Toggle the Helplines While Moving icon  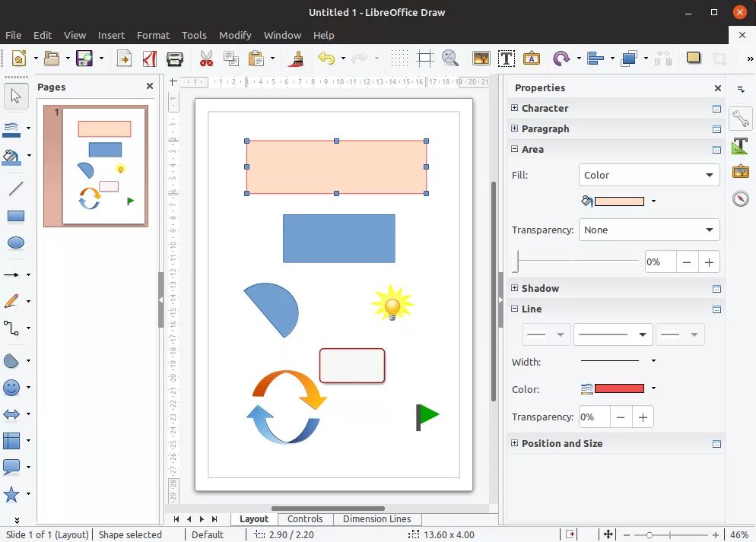pyautogui.click(x=424, y=59)
